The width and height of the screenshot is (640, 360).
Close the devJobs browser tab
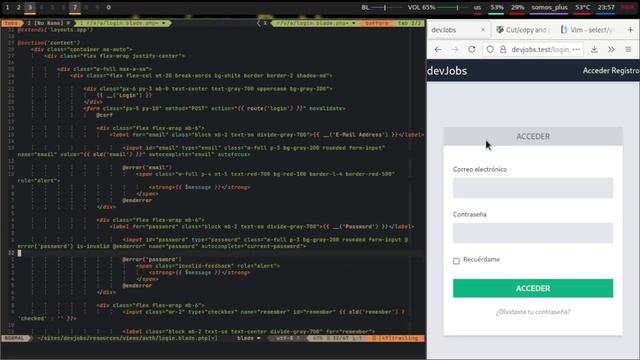click(x=483, y=30)
